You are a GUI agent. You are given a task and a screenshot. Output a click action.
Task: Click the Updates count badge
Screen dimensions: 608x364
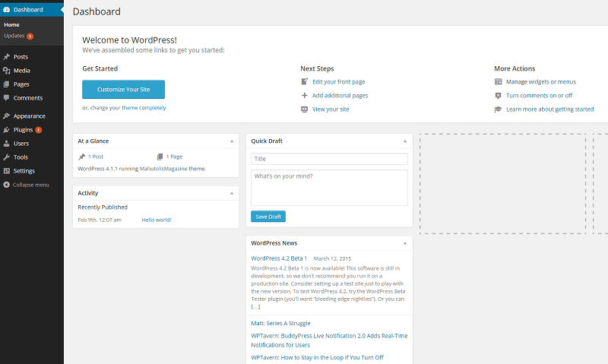click(30, 36)
